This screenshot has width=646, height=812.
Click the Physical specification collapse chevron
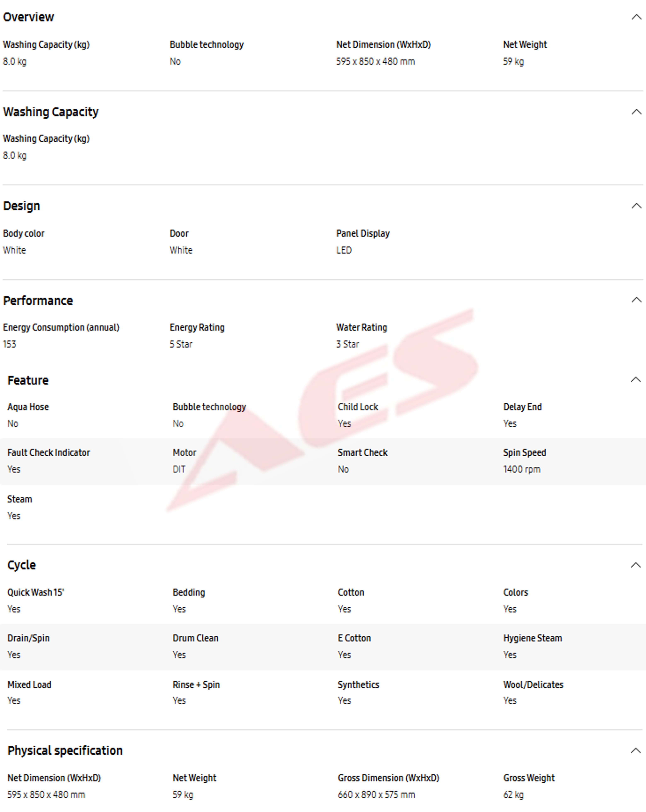point(635,751)
